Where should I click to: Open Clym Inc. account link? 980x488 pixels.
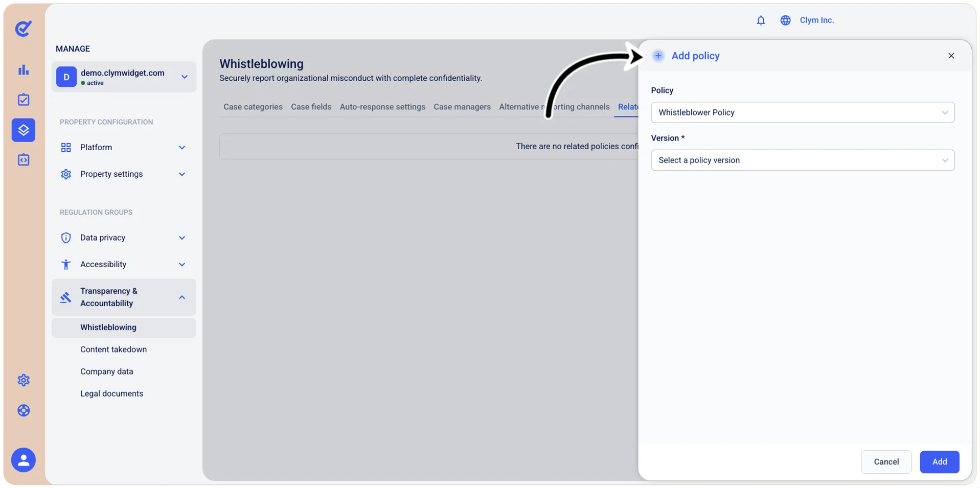point(816,20)
